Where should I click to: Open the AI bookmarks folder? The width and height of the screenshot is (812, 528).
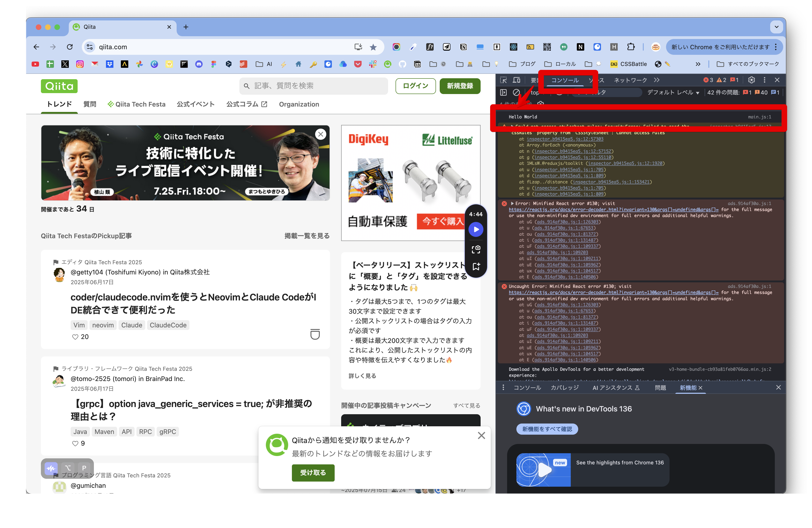point(264,64)
